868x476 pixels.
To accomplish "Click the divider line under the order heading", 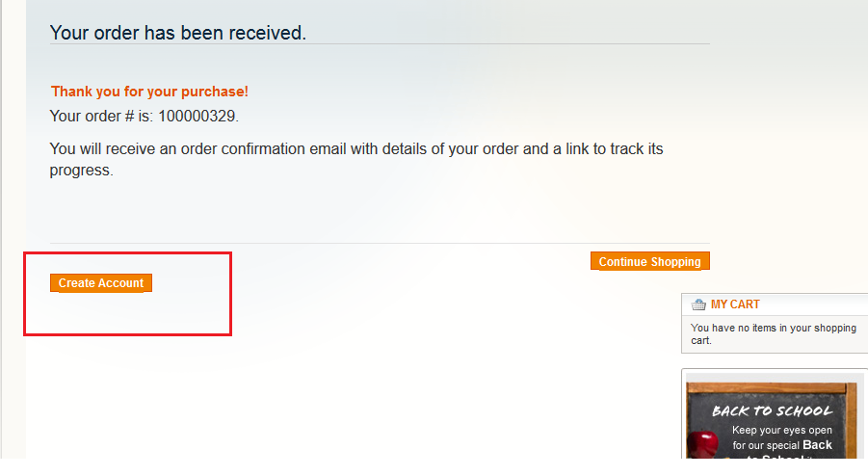I will pyautogui.click(x=380, y=44).
